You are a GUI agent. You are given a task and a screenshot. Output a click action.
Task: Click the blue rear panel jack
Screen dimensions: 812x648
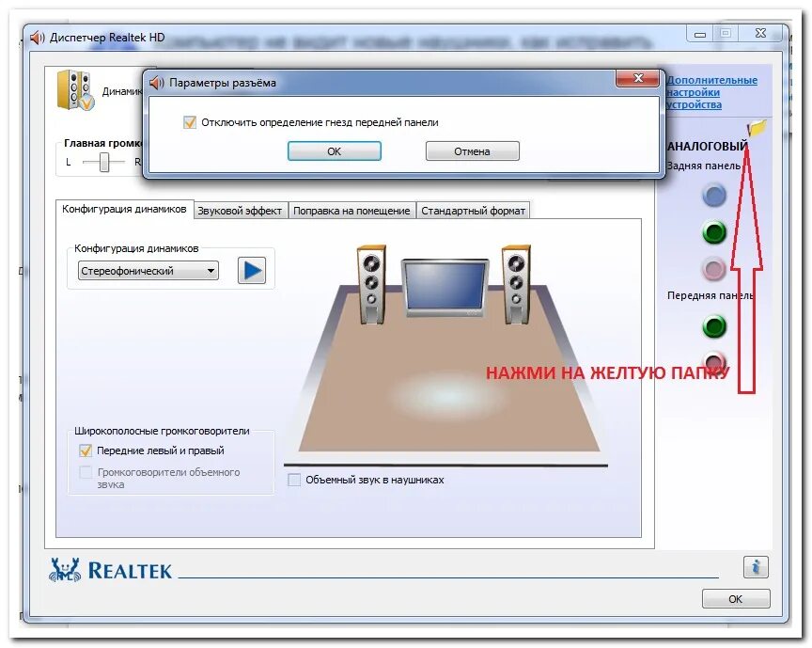[714, 196]
